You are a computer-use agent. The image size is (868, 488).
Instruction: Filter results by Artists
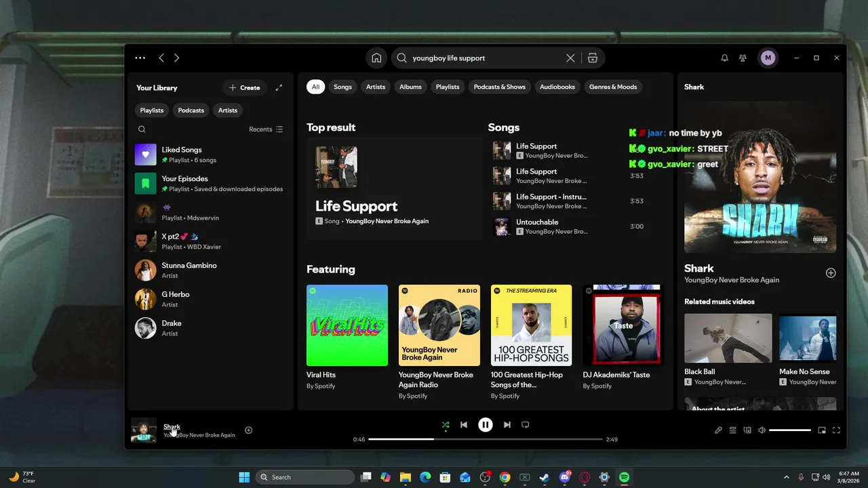point(376,87)
